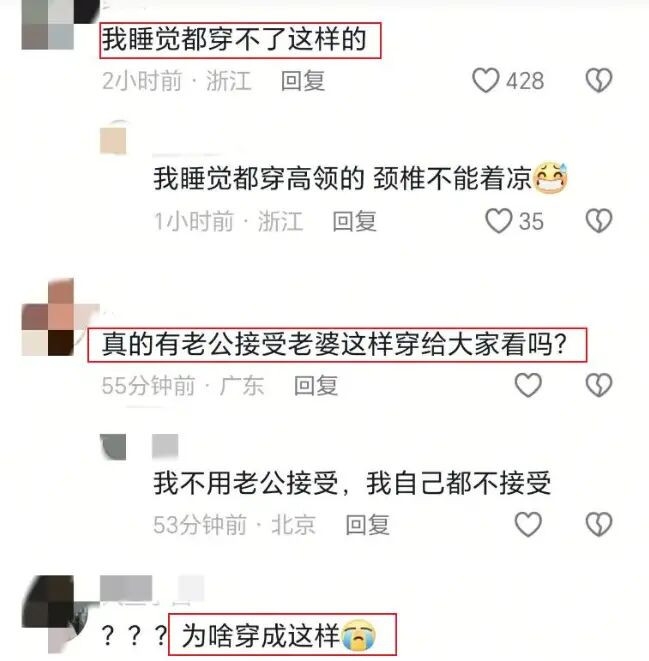Dislike the Guangdong comment about 老公接受
649x661 pixels.
coord(599,385)
